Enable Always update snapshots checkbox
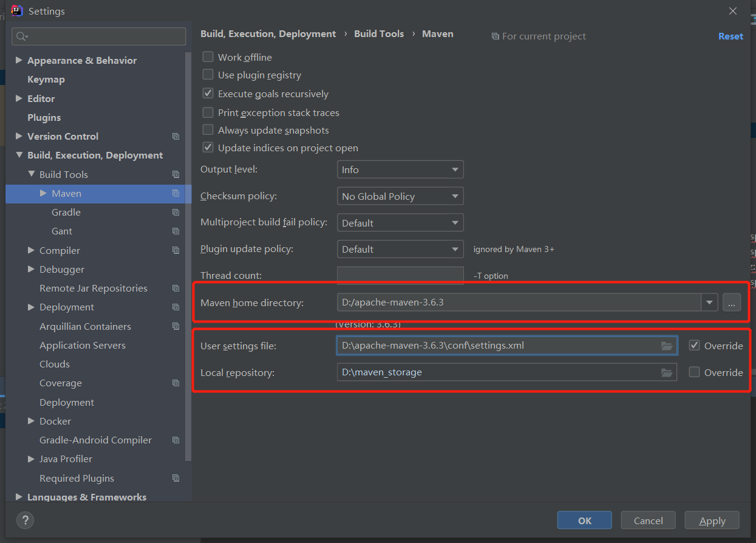The width and height of the screenshot is (756, 543). [x=208, y=130]
